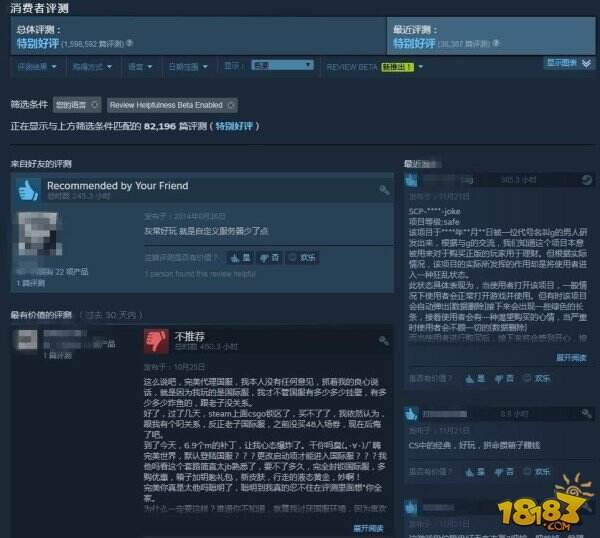This screenshot has height=538, width=600.
Task: Remove the 您的语言 filter chip
Action: (95, 105)
